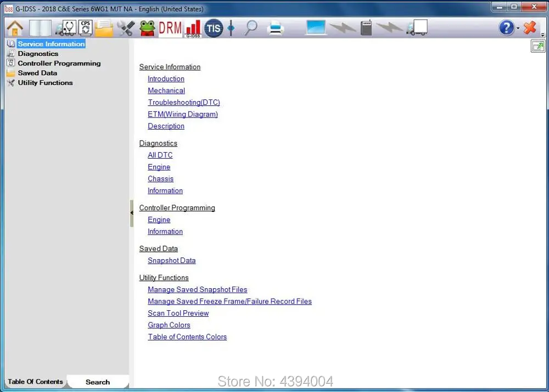Open the Utility Functions wrench toolbar icon

click(x=126, y=28)
